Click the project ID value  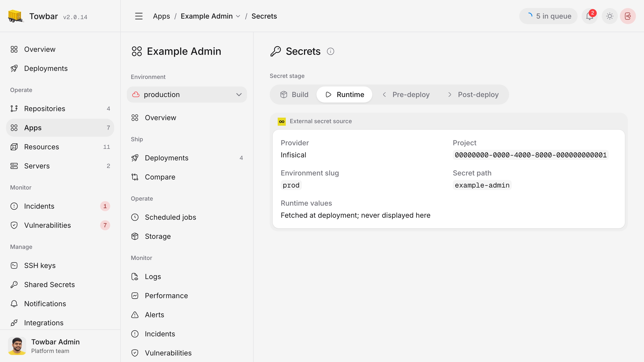click(531, 155)
